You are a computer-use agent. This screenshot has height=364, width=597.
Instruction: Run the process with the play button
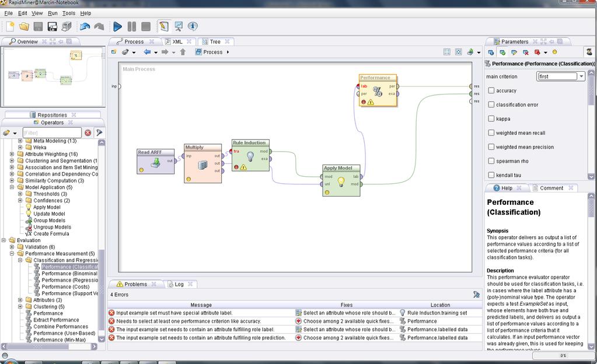tap(118, 26)
